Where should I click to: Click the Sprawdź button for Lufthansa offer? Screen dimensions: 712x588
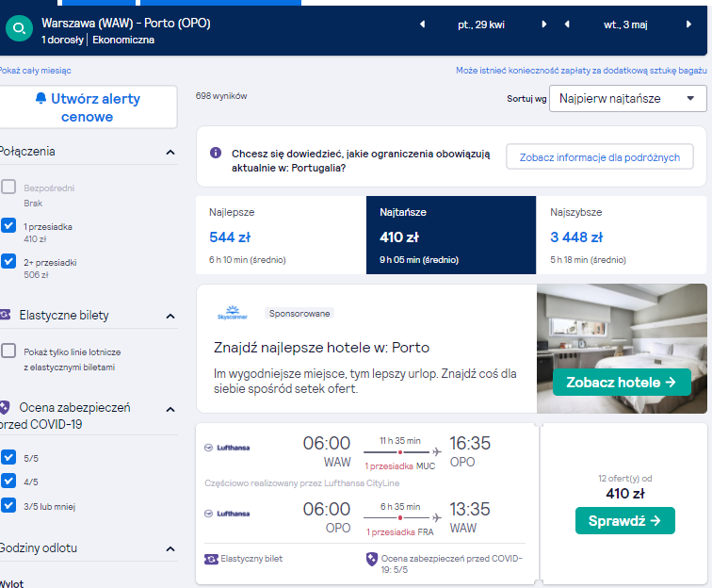(624, 521)
